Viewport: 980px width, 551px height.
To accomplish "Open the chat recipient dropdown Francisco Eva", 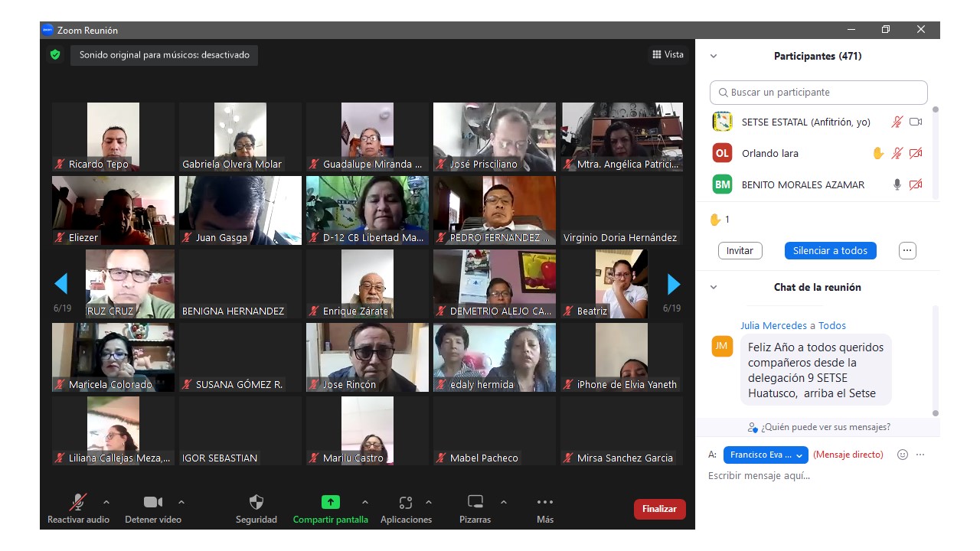I will coord(766,455).
